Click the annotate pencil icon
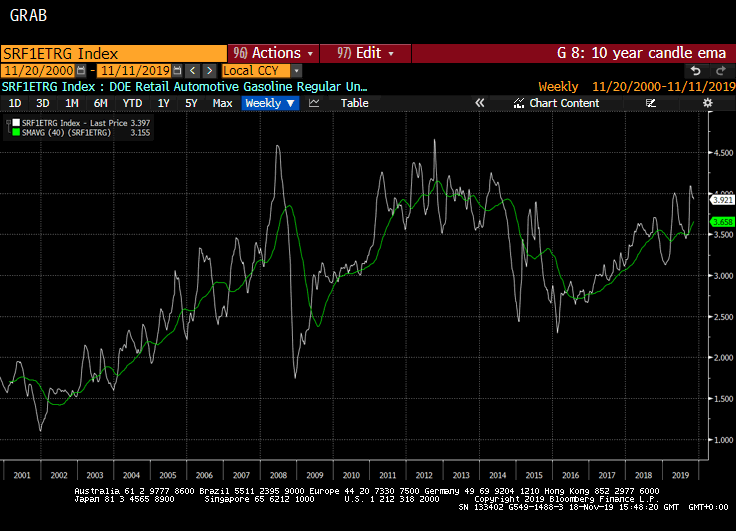The image size is (736, 531). coord(651,103)
